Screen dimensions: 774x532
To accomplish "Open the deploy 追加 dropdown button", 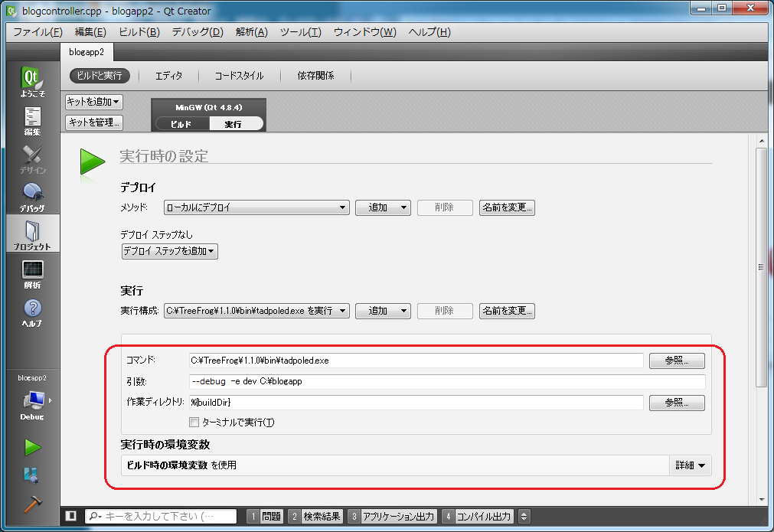I will pos(383,207).
